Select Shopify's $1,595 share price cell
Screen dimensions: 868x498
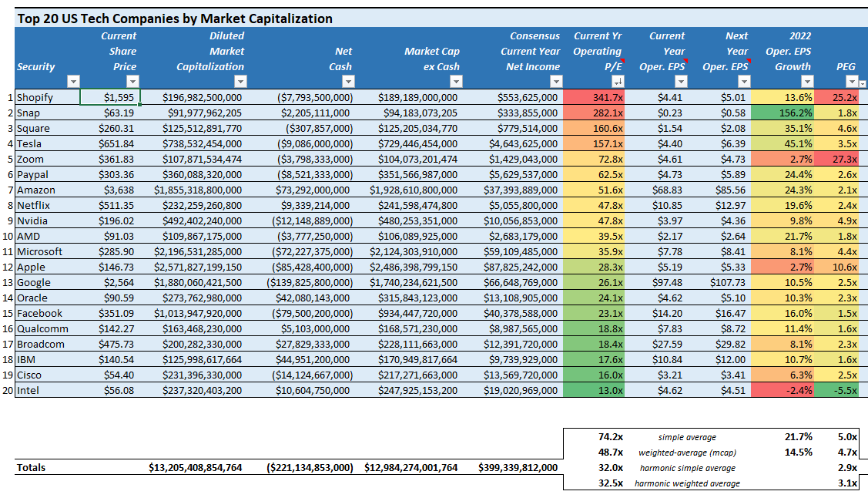point(109,97)
